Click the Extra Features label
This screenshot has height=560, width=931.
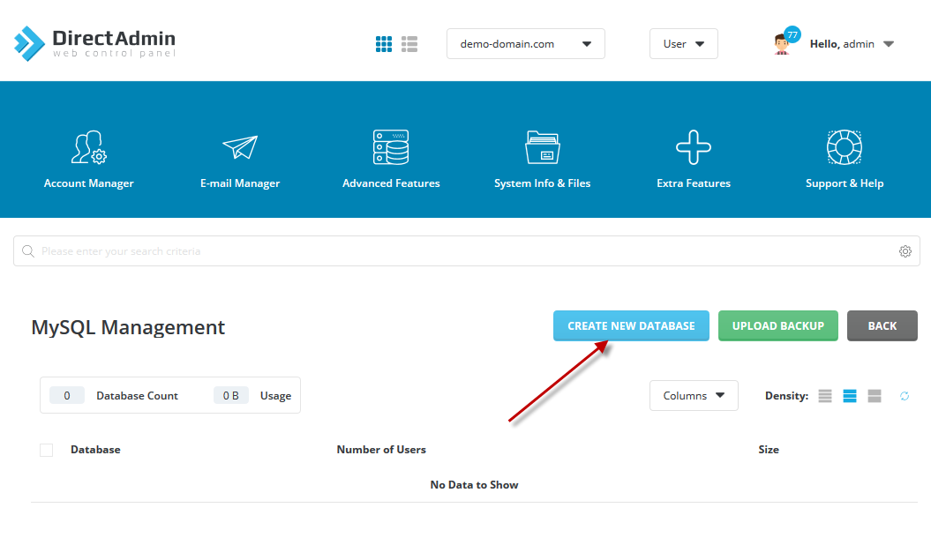coord(694,183)
